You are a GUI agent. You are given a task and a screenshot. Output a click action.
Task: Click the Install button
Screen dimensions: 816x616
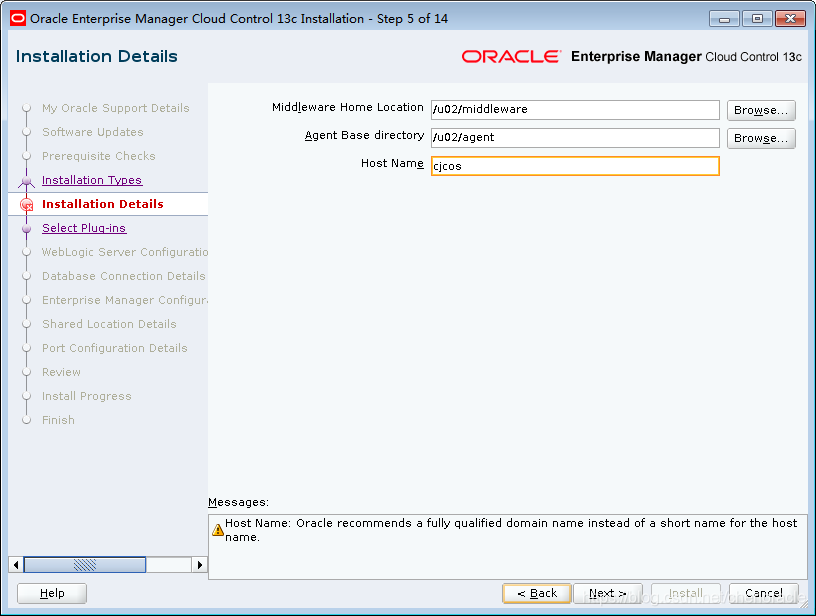point(686,594)
